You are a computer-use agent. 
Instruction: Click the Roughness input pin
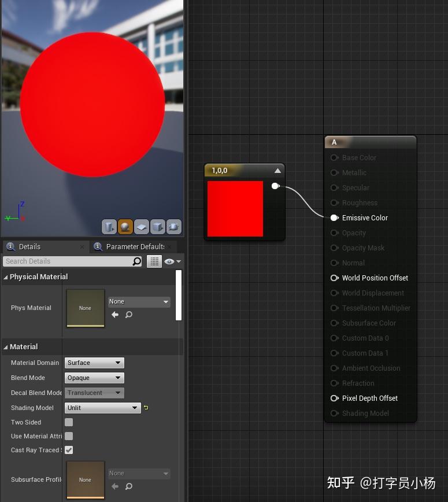click(334, 202)
